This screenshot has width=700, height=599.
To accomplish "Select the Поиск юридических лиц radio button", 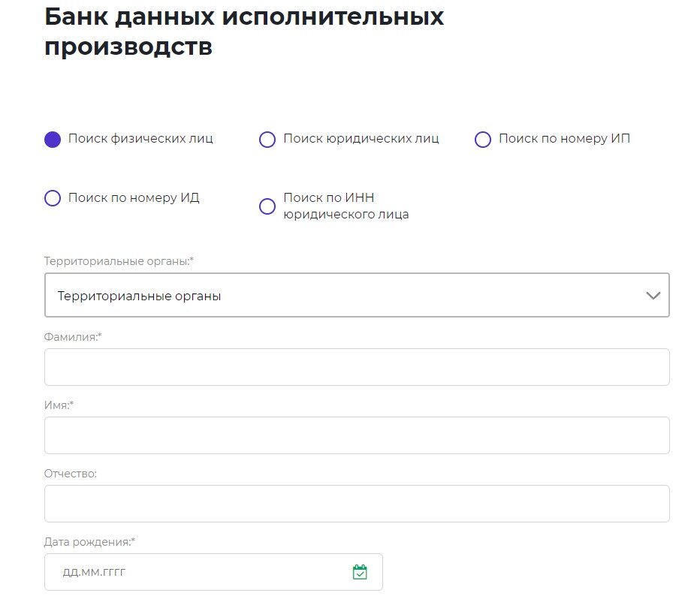I will point(267,139).
